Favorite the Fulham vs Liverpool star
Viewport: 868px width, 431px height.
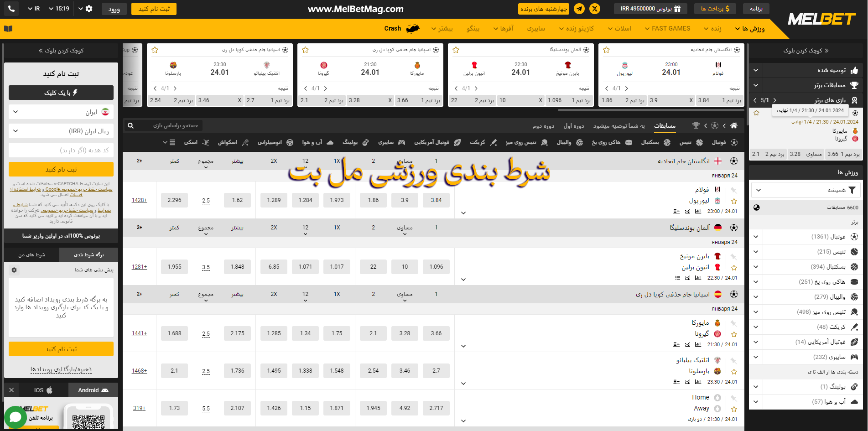pos(734,201)
